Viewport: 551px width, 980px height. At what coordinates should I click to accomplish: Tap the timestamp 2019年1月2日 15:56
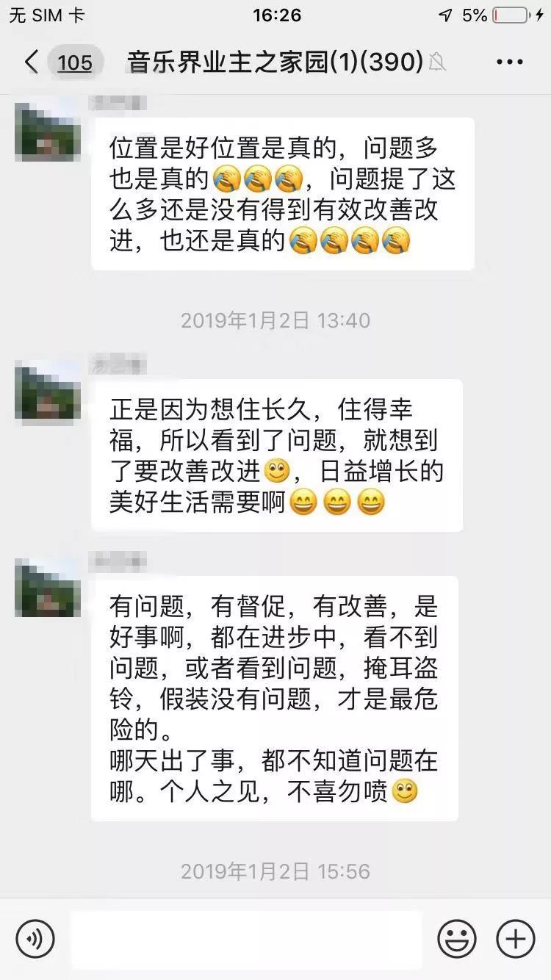click(x=275, y=871)
